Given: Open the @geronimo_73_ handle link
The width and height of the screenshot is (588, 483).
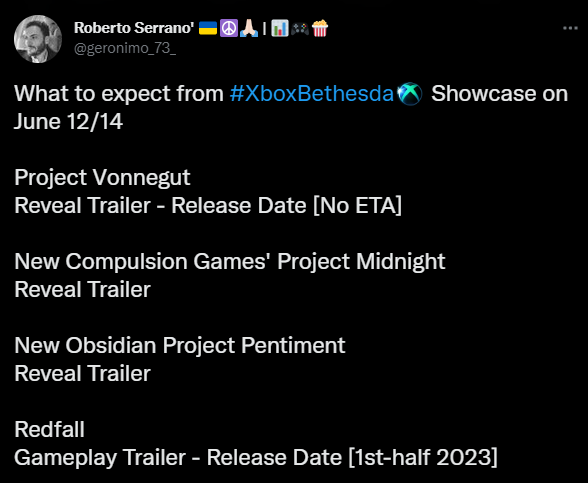Looking at the screenshot, I should (x=125, y=48).
